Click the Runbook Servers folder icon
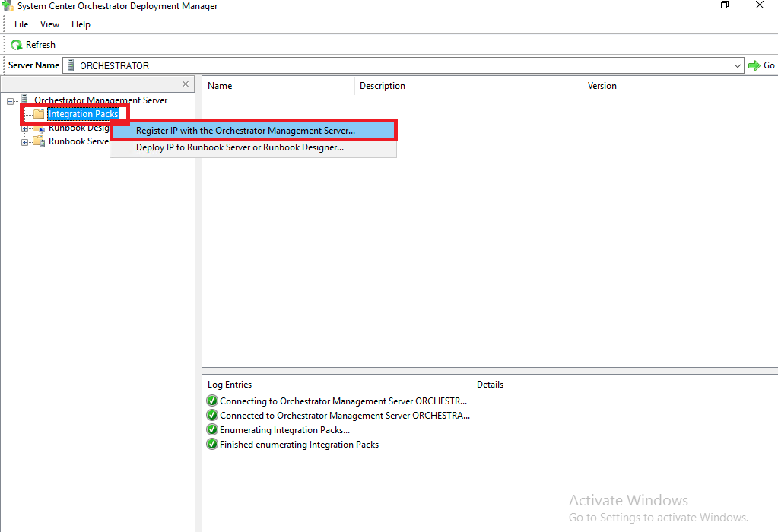Image resolution: width=778 pixels, height=532 pixels. coord(38,141)
